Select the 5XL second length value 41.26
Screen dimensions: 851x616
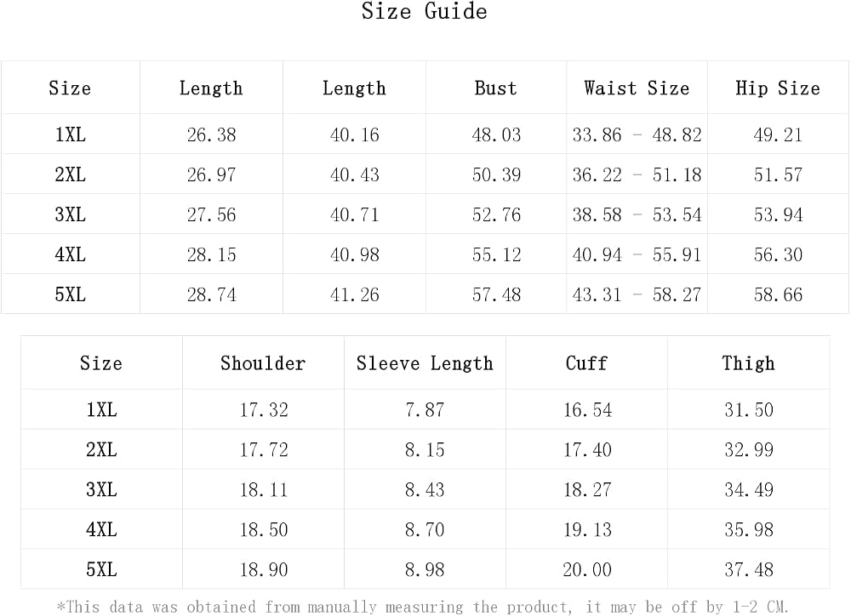(354, 294)
